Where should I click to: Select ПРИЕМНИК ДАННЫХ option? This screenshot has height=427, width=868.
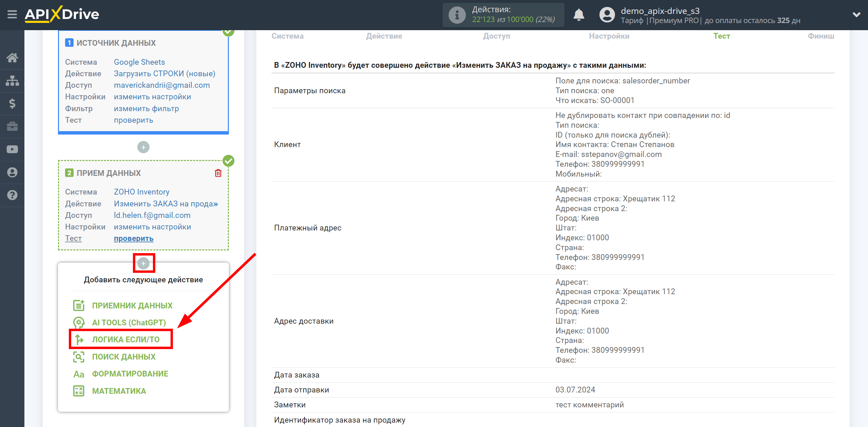[x=132, y=306]
